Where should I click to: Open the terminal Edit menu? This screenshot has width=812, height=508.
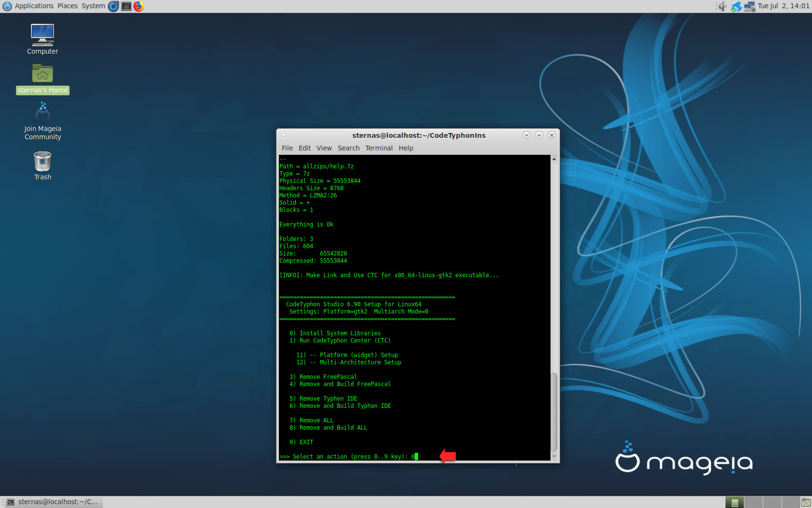[x=304, y=148]
